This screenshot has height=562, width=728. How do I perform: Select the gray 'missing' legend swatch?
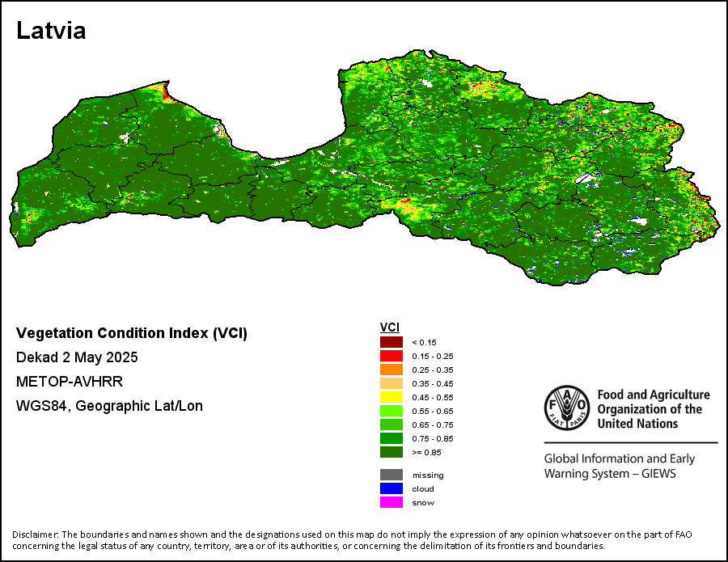click(392, 475)
